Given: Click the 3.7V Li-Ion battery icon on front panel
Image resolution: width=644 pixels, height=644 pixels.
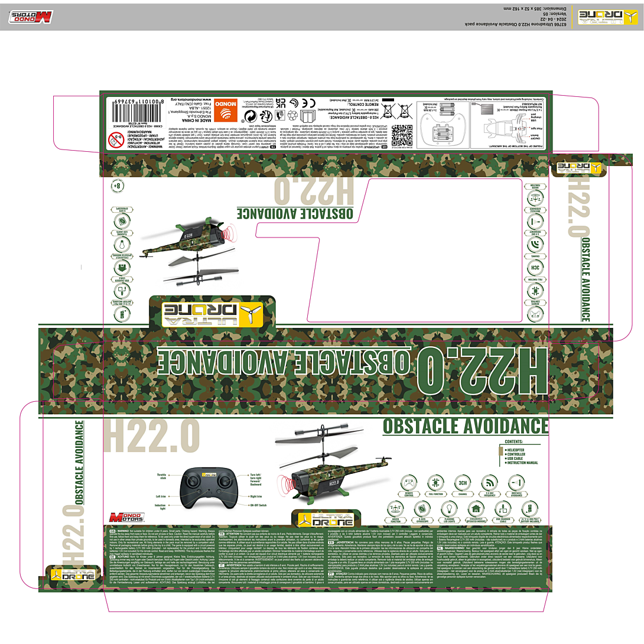Looking at the screenshot, I should tap(530, 509).
